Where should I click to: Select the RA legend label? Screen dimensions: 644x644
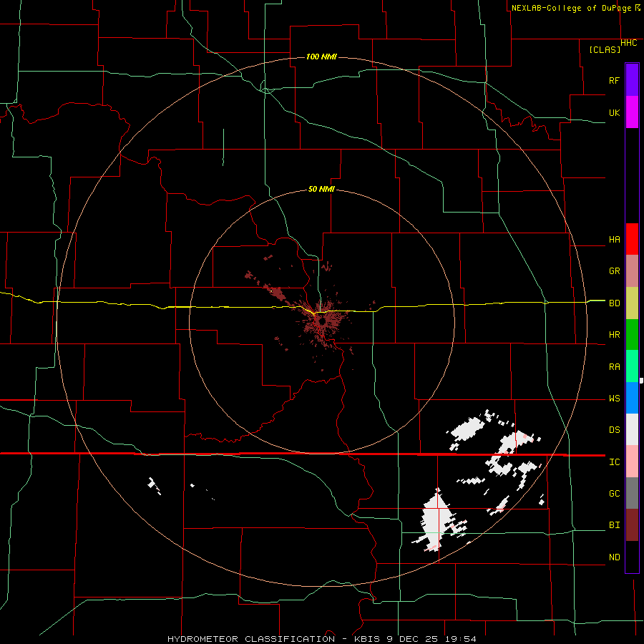[615, 367]
